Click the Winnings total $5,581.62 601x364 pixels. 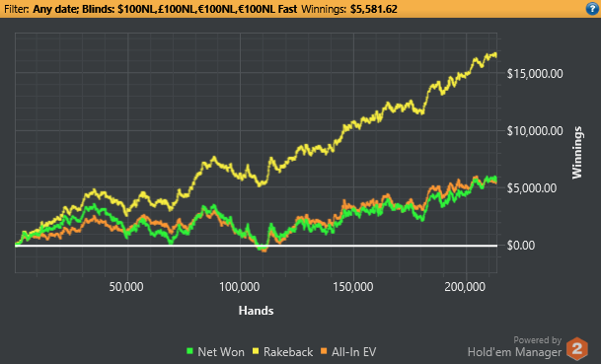374,9
